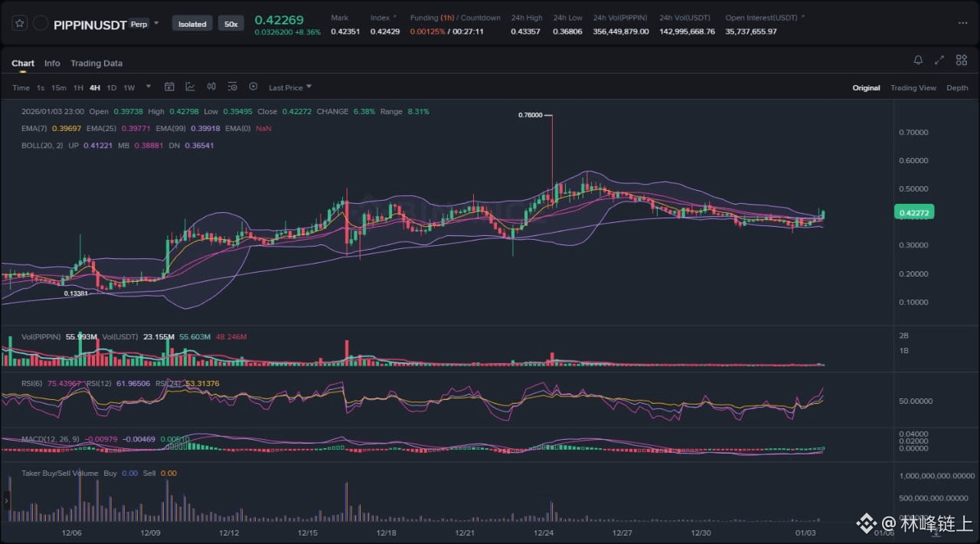Open the PIPPINUSDT pair selector dropdown

pos(156,23)
